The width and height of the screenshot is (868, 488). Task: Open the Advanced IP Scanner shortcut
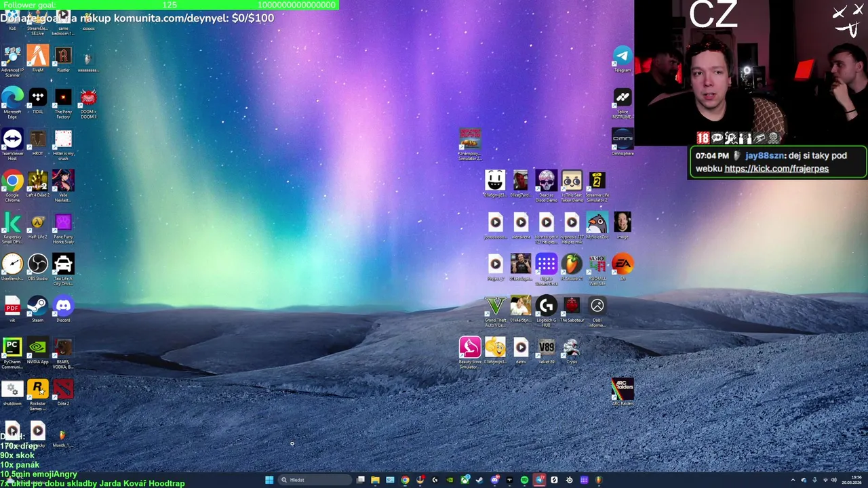[x=12, y=61]
